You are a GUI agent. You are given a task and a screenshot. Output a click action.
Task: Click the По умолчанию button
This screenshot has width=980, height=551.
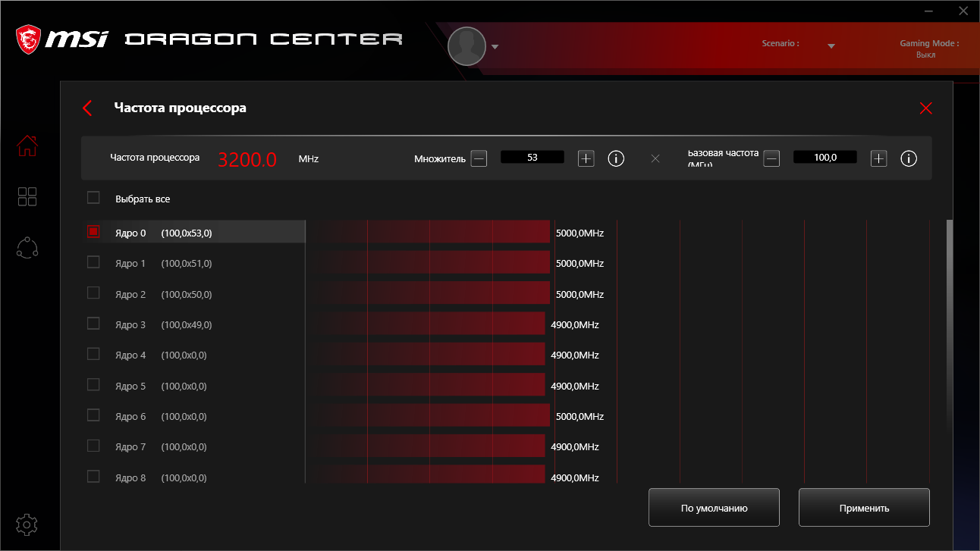714,508
